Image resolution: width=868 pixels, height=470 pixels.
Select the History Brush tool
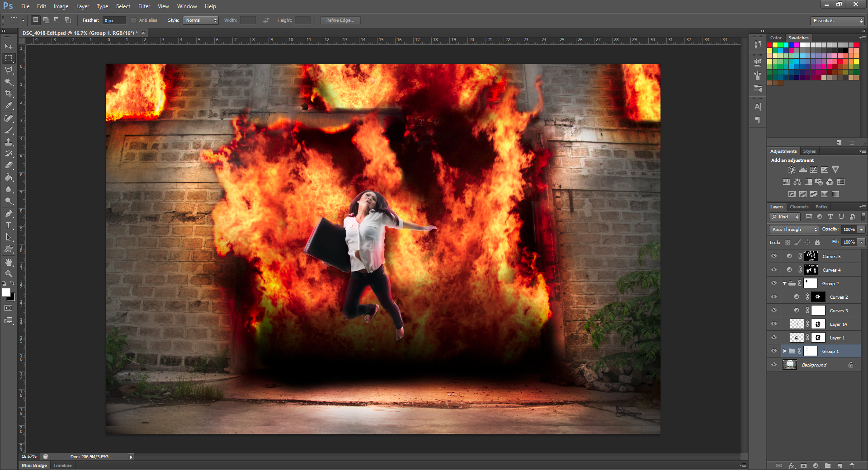point(9,154)
